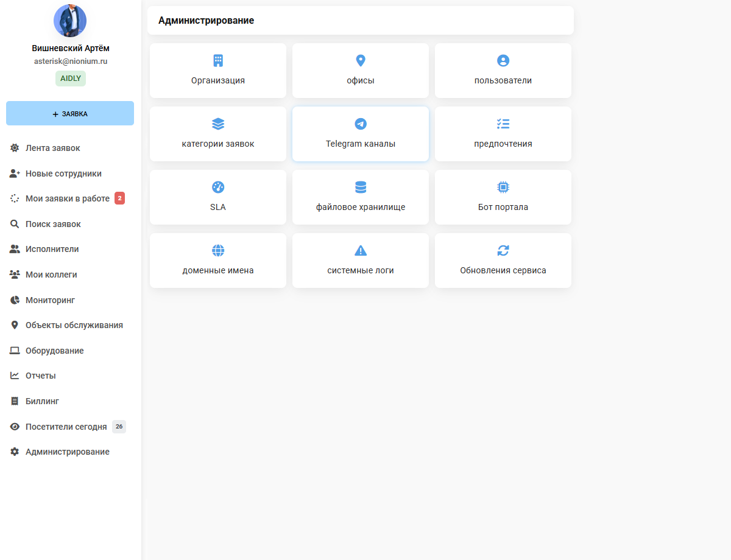Go to Лента заявок in sidebar
Screen dimensions: 731x560
pyautogui.click(x=52, y=148)
